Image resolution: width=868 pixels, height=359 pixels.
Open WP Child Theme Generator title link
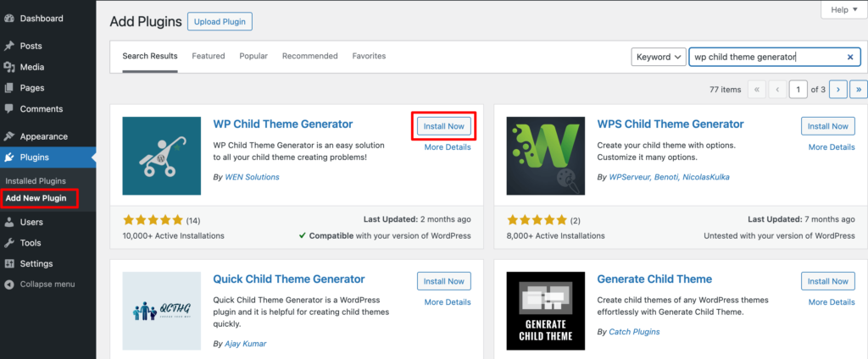tap(283, 124)
